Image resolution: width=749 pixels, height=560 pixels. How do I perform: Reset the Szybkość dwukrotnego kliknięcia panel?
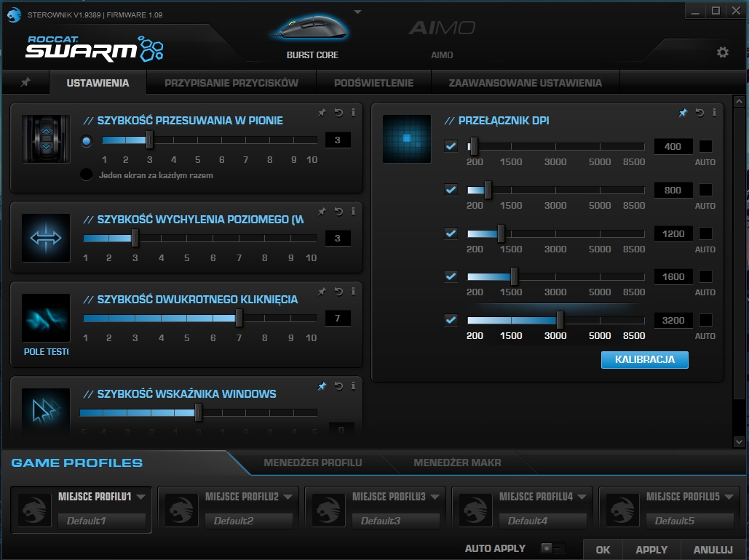[338, 291]
